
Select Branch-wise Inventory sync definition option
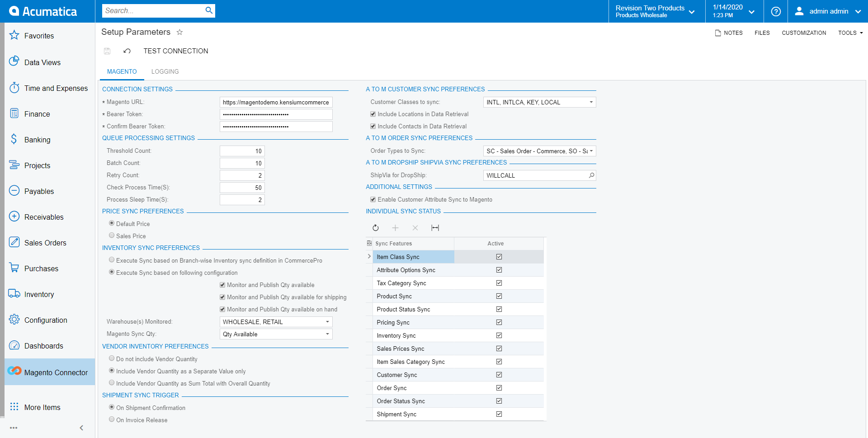(x=112, y=260)
